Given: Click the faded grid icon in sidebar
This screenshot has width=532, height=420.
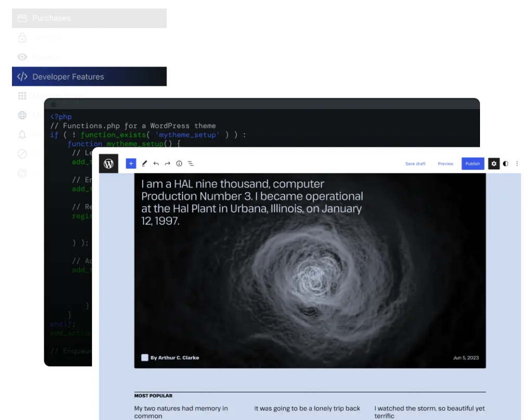Looking at the screenshot, I should tap(22, 96).
